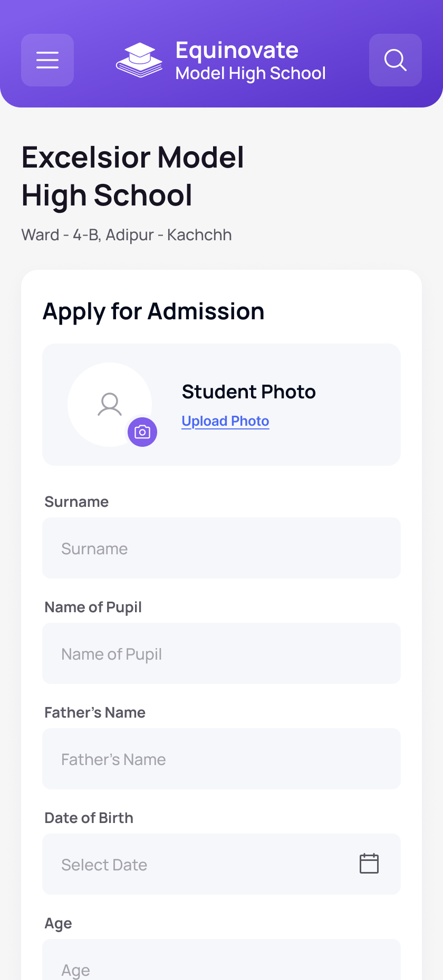Click the search magnifier icon

(x=396, y=60)
